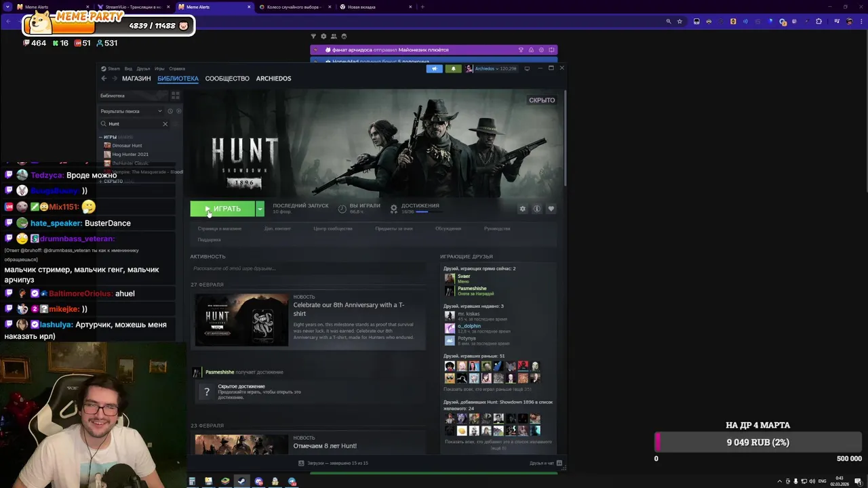This screenshot has width=868, height=488.
Task: Click the ENG language indicator in tray
Action: (x=823, y=482)
